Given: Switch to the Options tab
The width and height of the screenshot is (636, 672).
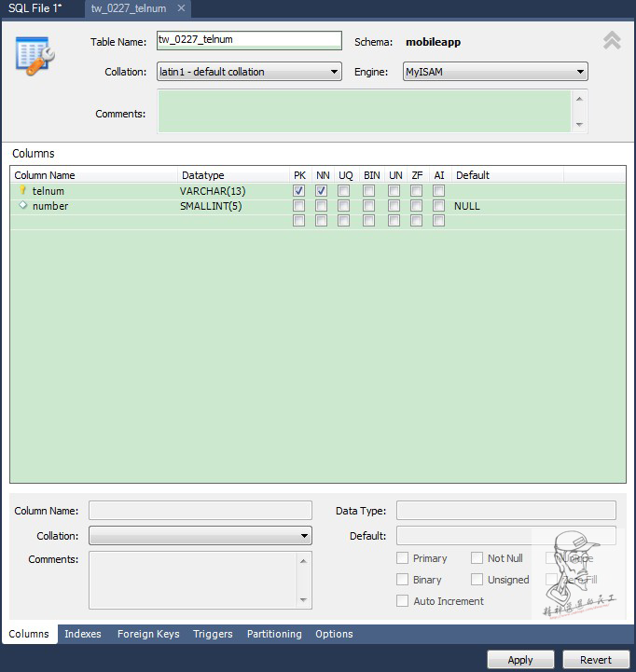Looking at the screenshot, I should (334, 634).
